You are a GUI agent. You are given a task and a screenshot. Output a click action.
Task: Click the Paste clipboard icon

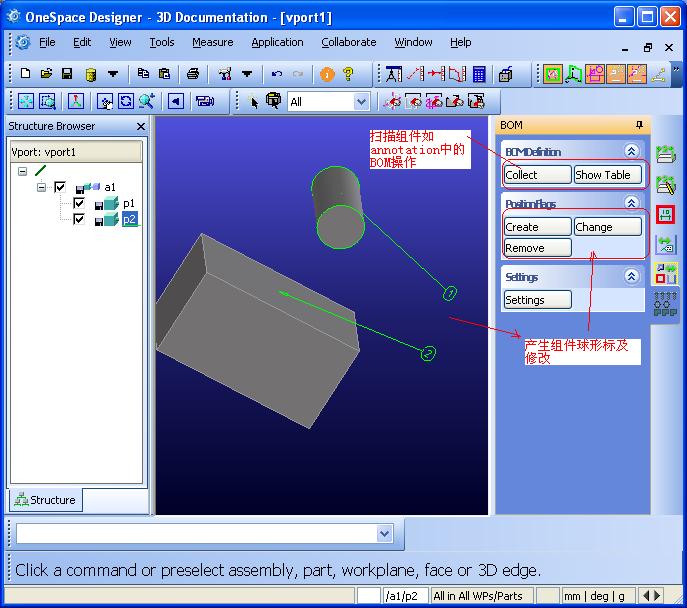point(164,74)
